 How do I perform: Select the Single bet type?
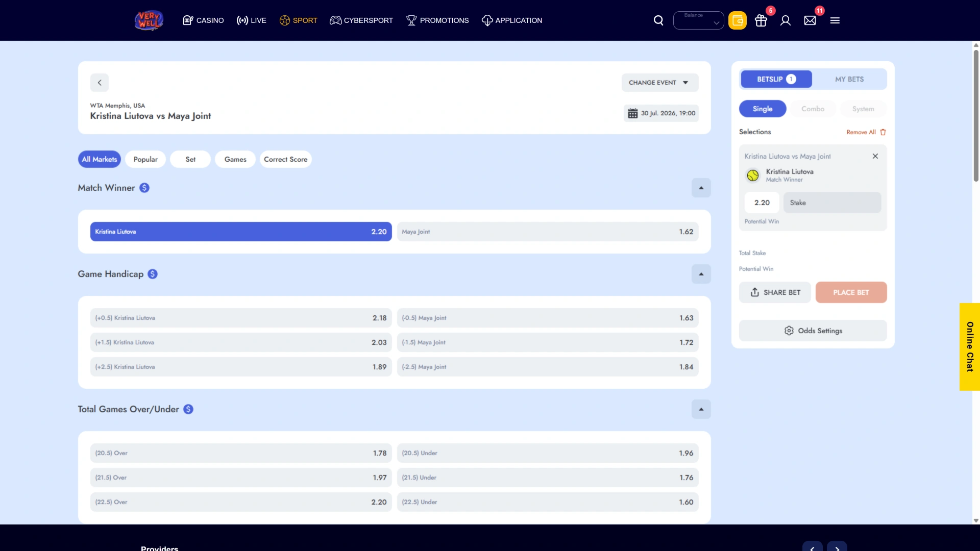pos(763,109)
